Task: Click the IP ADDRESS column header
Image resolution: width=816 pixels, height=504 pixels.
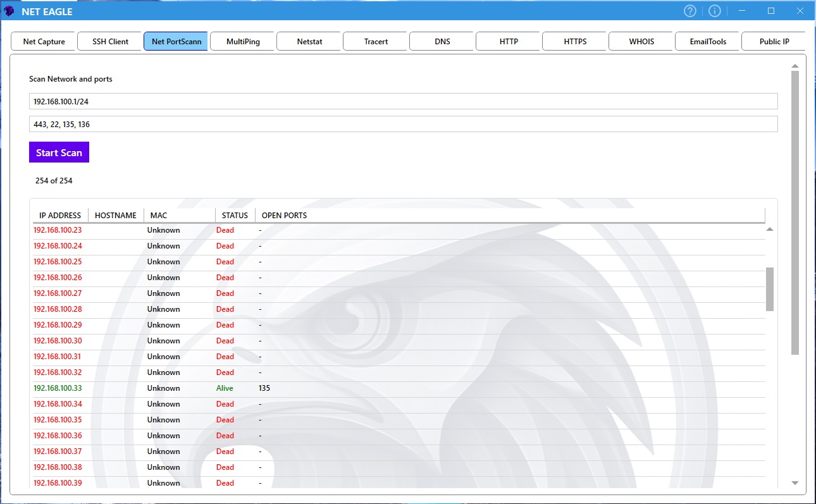Action: click(60, 216)
